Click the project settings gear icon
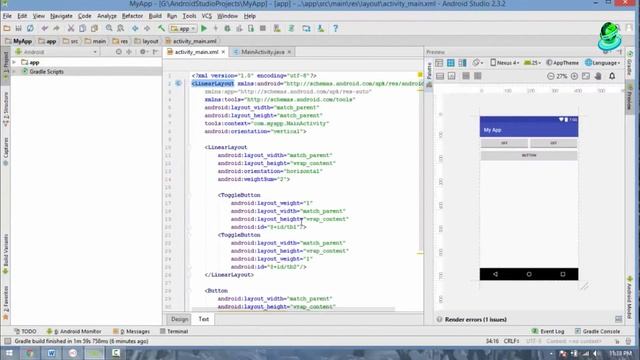Viewport: 640px width, 360px height. 143,52
